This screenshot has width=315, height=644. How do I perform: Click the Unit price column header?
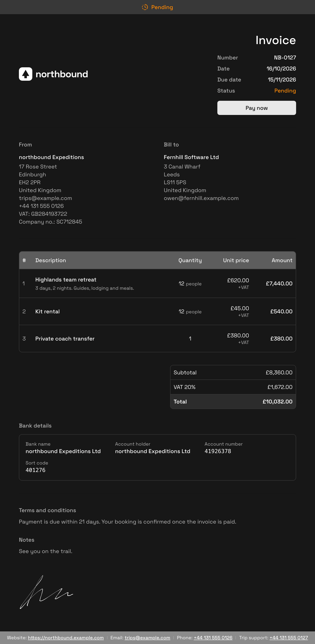pos(236,260)
